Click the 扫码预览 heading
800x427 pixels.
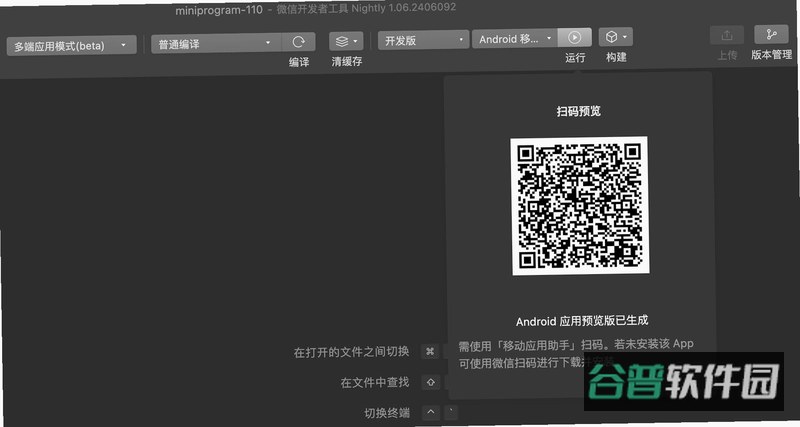click(x=579, y=111)
